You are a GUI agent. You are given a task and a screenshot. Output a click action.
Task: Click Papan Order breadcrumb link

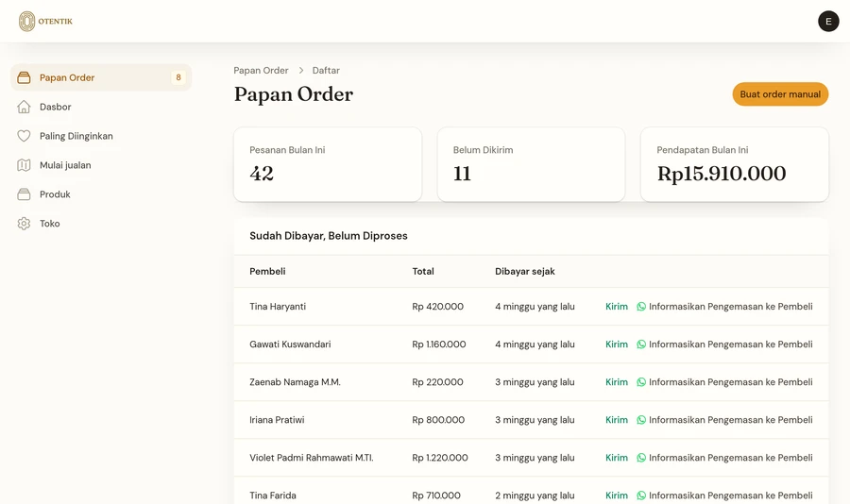[x=261, y=71]
